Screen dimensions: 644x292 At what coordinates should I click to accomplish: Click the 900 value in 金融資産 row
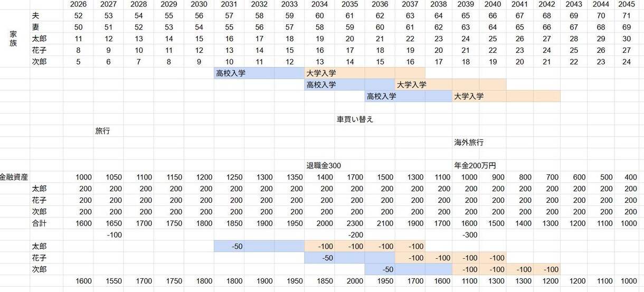(x=498, y=177)
